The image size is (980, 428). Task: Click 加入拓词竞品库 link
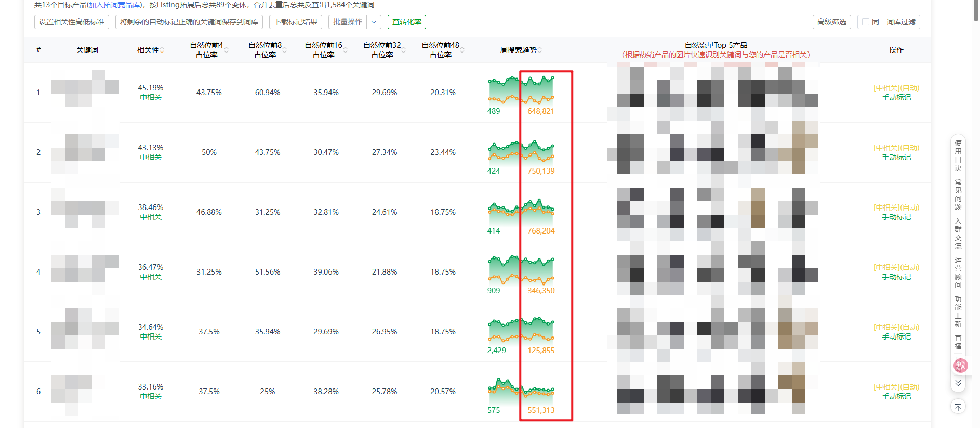(114, 5)
